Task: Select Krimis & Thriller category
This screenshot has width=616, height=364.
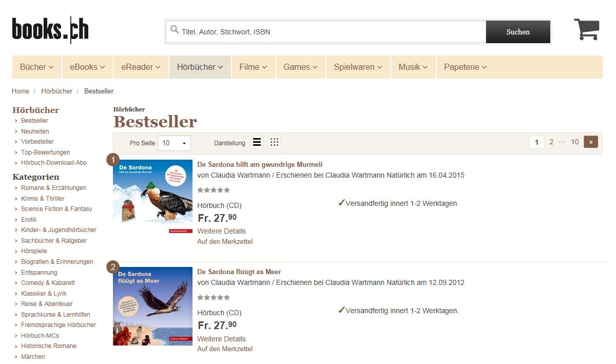Action: [43, 198]
